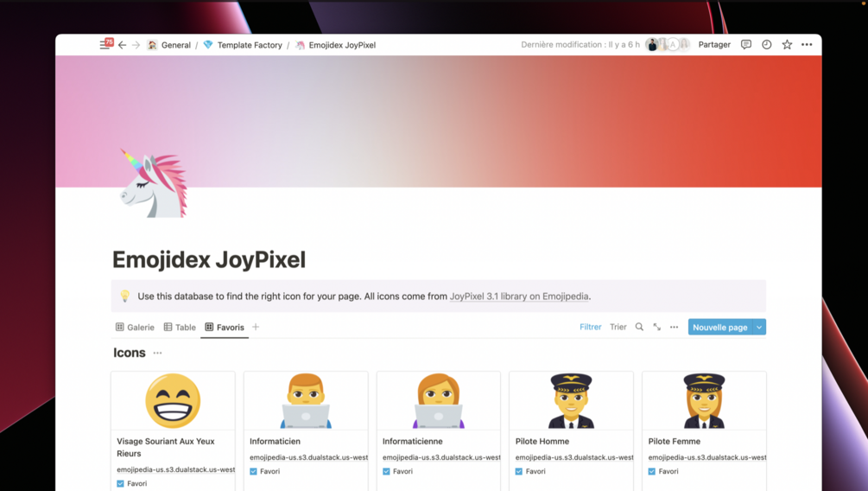Image resolution: width=868 pixels, height=491 pixels.
Task: Search the database with the magnifier icon
Action: pos(639,327)
